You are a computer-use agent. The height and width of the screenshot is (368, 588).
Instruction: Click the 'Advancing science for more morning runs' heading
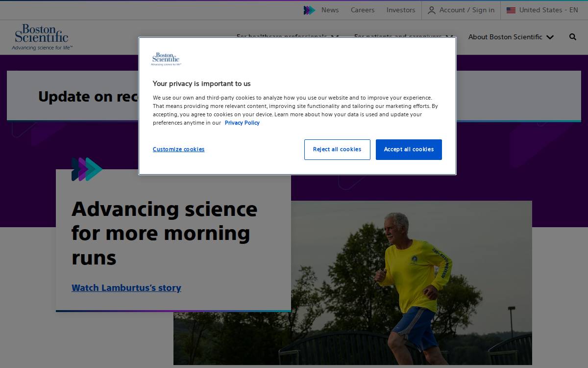pos(164,233)
